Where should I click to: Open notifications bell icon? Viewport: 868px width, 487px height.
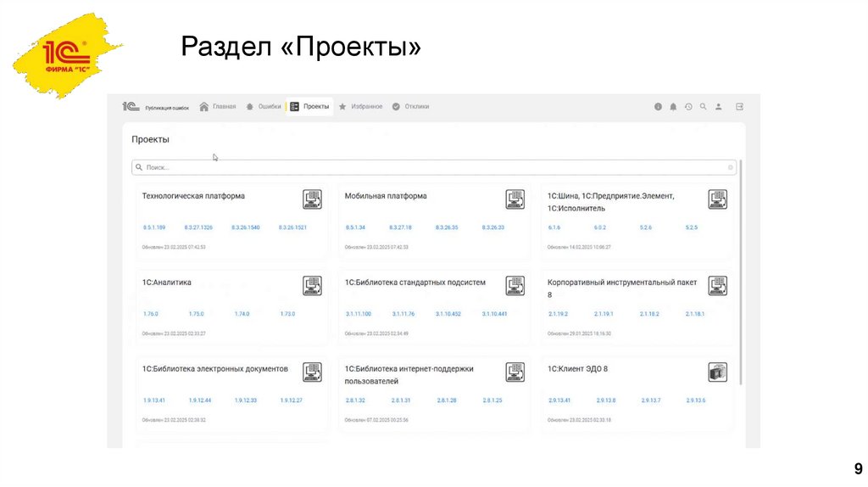tap(673, 106)
